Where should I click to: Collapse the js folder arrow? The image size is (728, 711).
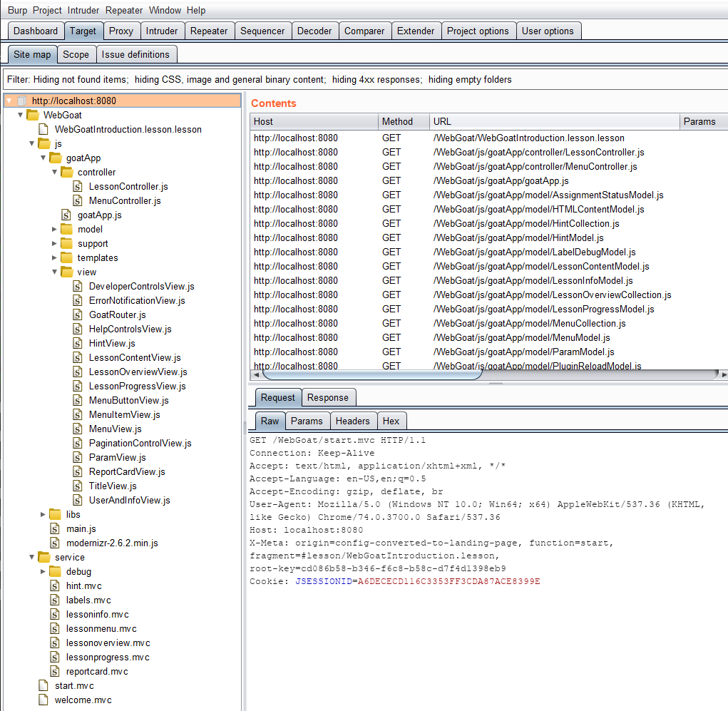[31, 143]
